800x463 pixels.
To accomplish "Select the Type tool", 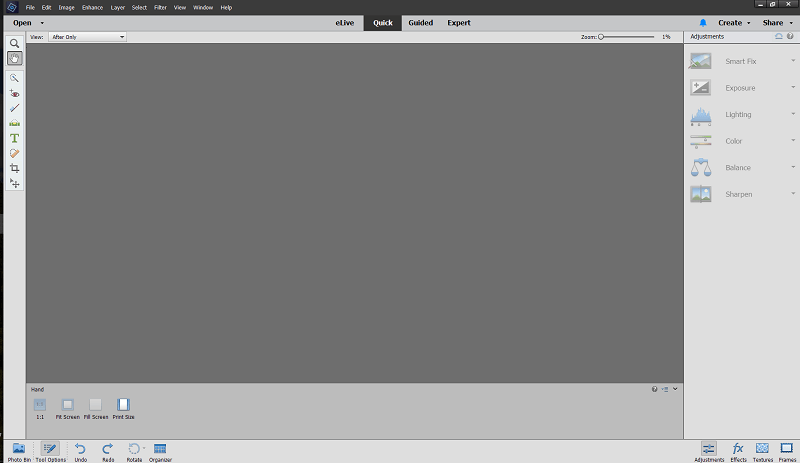I will click(14, 138).
